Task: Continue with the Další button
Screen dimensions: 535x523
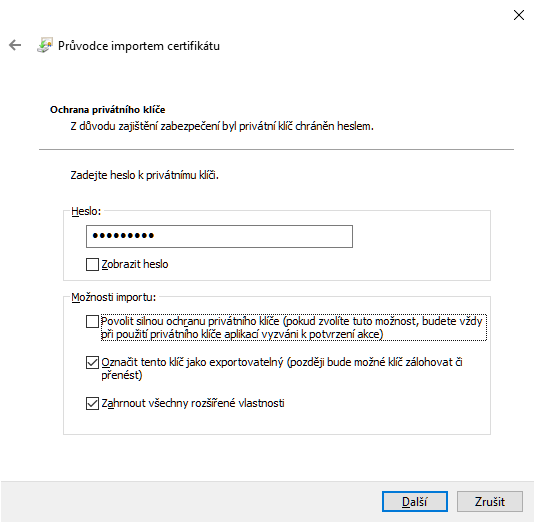Action: [415, 502]
